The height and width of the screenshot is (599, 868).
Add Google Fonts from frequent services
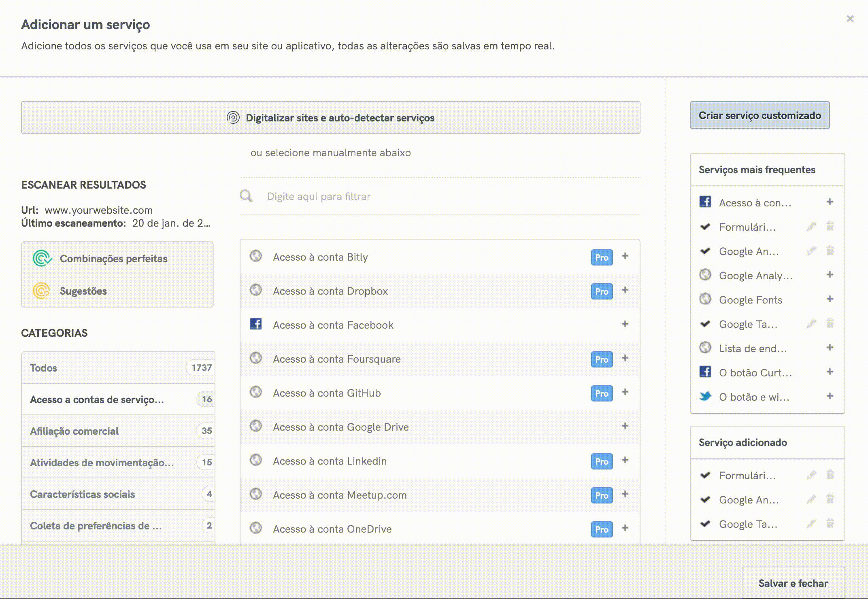coord(830,299)
